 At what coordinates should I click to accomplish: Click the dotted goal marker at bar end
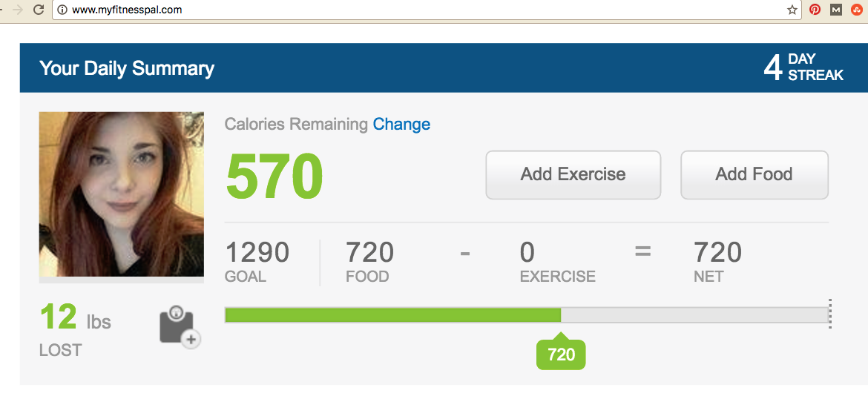pos(830,314)
